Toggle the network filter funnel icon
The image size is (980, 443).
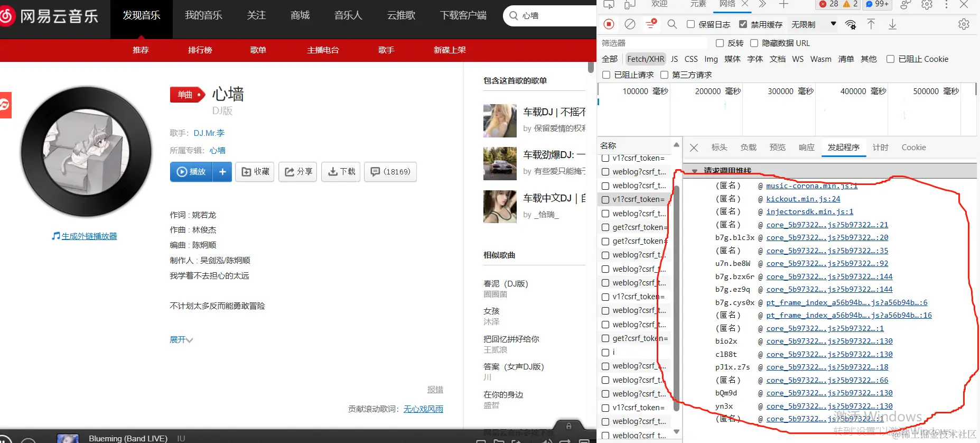[x=651, y=24]
